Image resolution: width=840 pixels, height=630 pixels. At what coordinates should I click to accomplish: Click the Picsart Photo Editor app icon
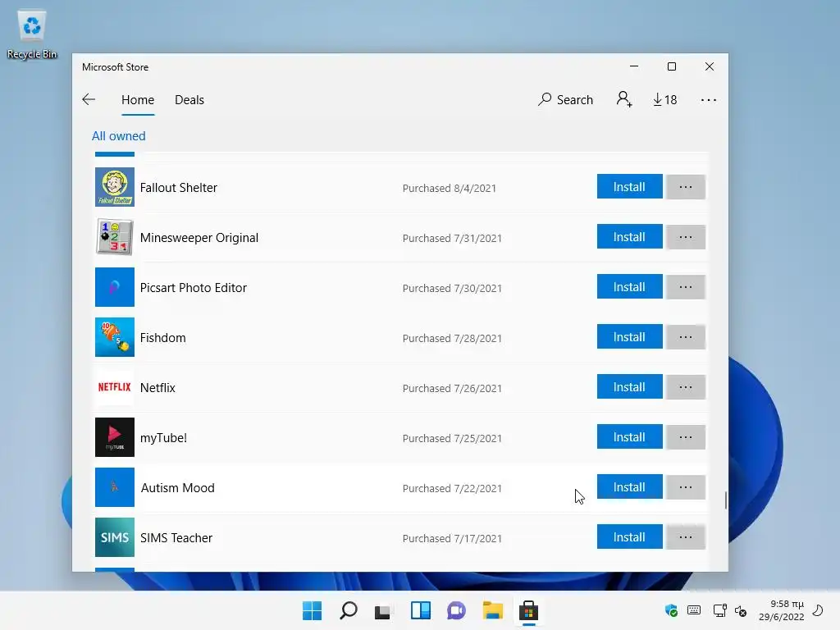[115, 287]
